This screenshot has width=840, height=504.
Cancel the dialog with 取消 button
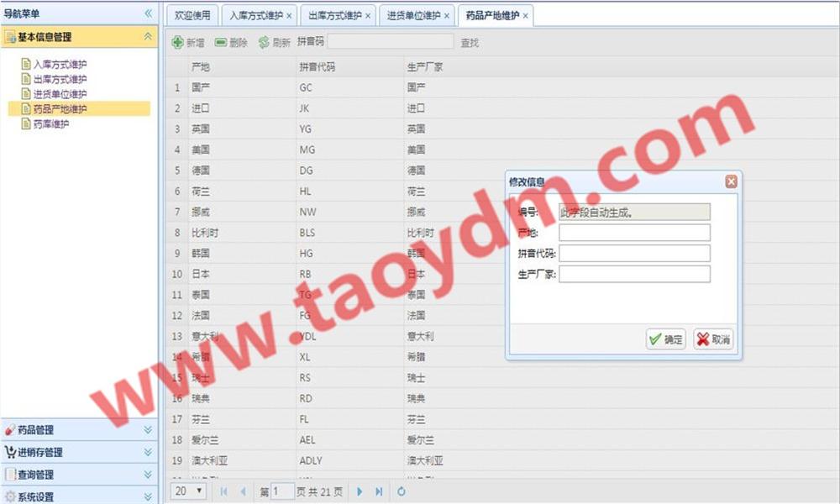pos(713,339)
